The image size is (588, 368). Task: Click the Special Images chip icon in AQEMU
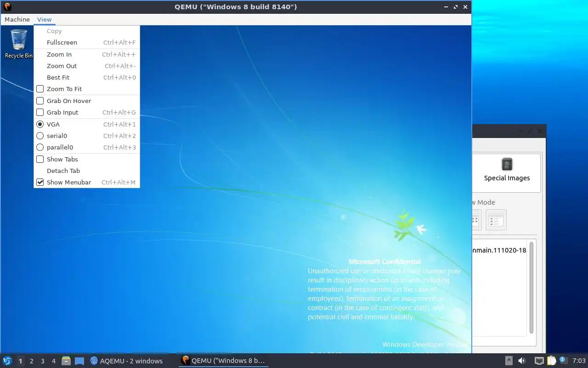coord(507,164)
